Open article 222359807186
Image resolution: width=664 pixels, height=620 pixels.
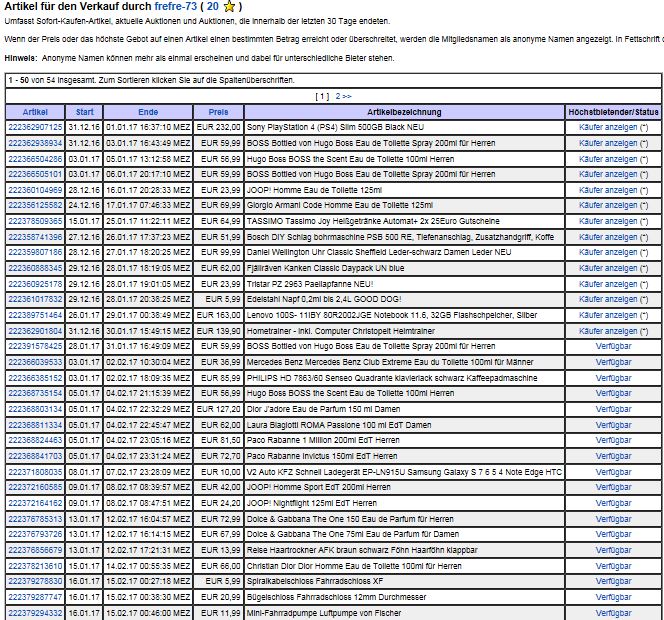tap(35, 252)
